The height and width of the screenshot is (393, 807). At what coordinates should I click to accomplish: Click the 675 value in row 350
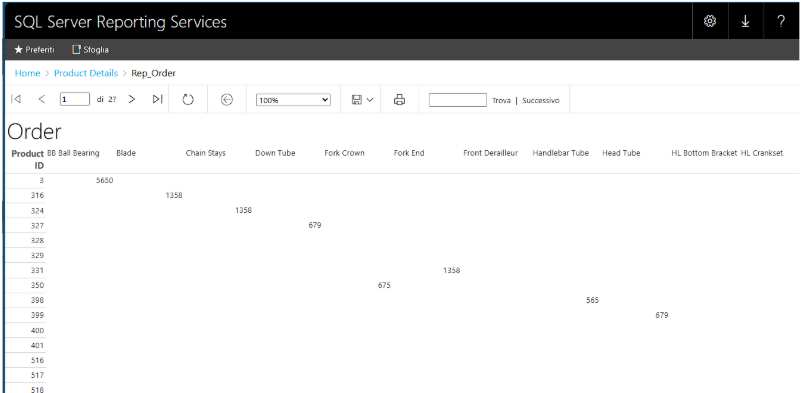click(x=384, y=285)
